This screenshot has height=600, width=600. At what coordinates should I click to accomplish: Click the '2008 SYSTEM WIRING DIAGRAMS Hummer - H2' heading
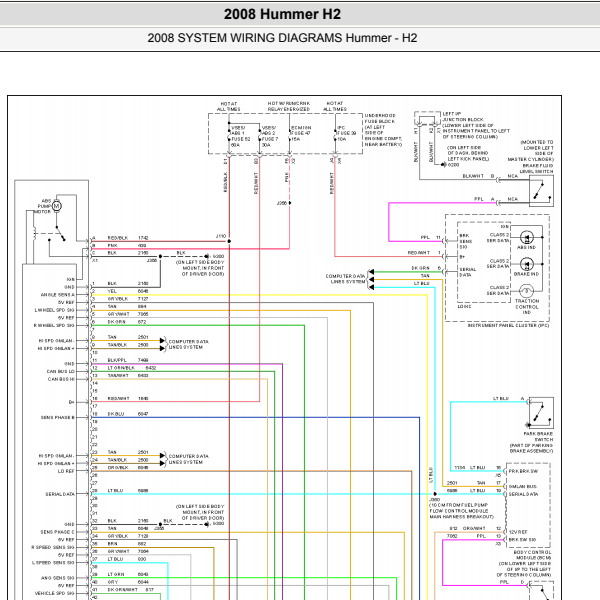point(282,38)
